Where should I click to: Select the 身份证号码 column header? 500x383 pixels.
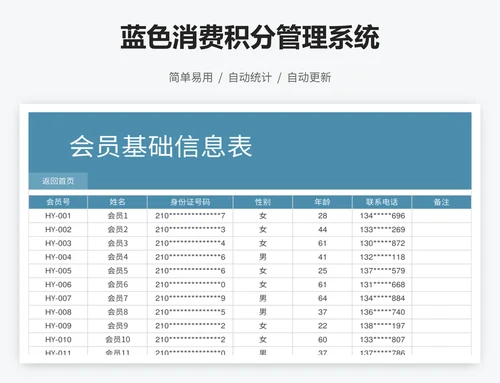[x=190, y=202]
